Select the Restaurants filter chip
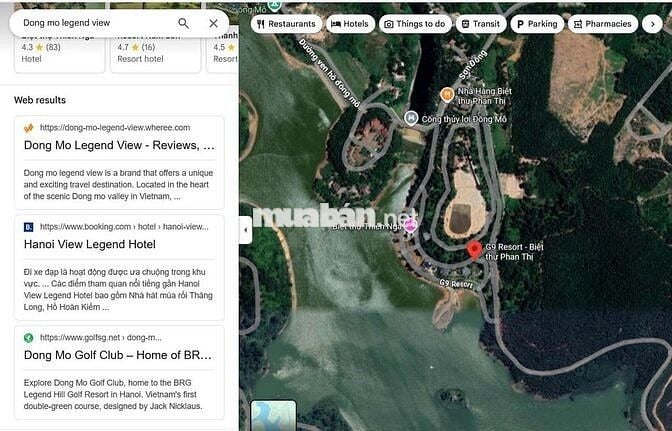Image resolution: width=672 pixels, height=431 pixels. click(285, 24)
